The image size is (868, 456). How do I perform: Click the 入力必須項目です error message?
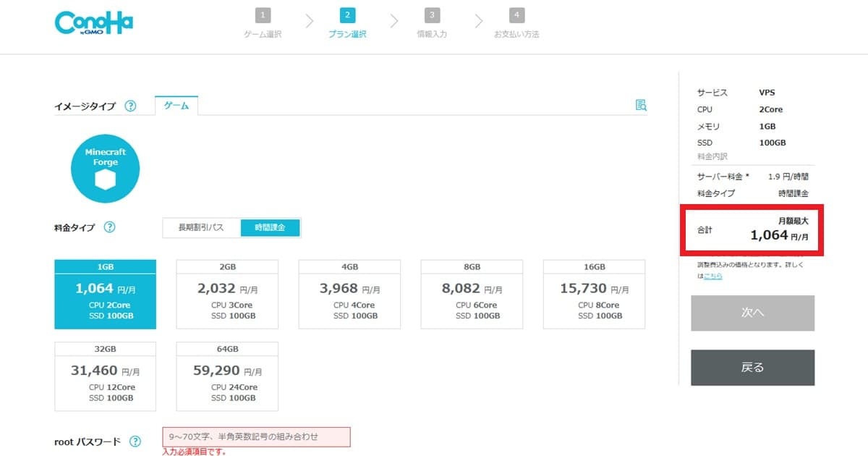coord(194,452)
